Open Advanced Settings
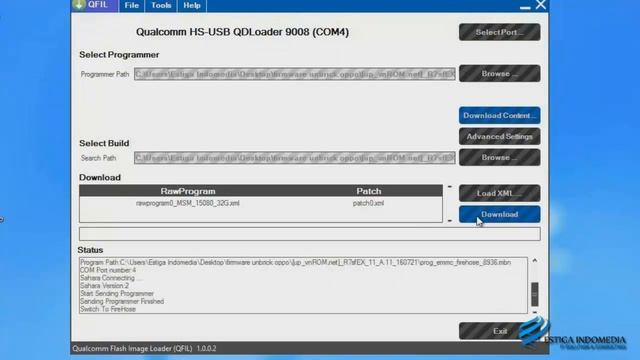The width and height of the screenshot is (640, 360). (499, 137)
